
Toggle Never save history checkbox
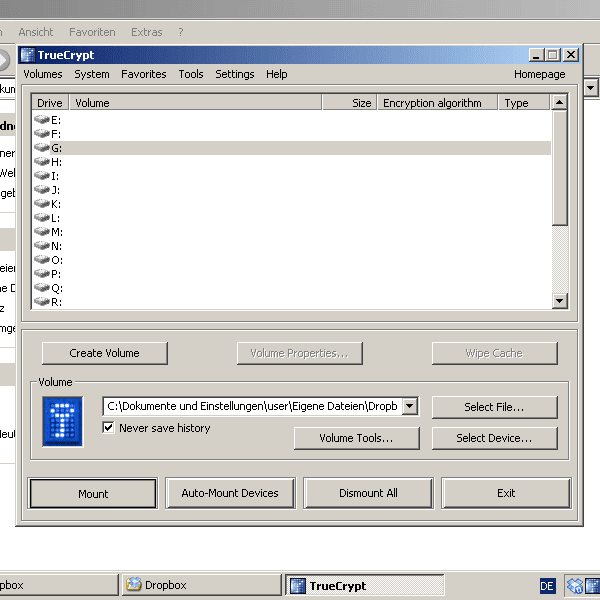pos(108,427)
